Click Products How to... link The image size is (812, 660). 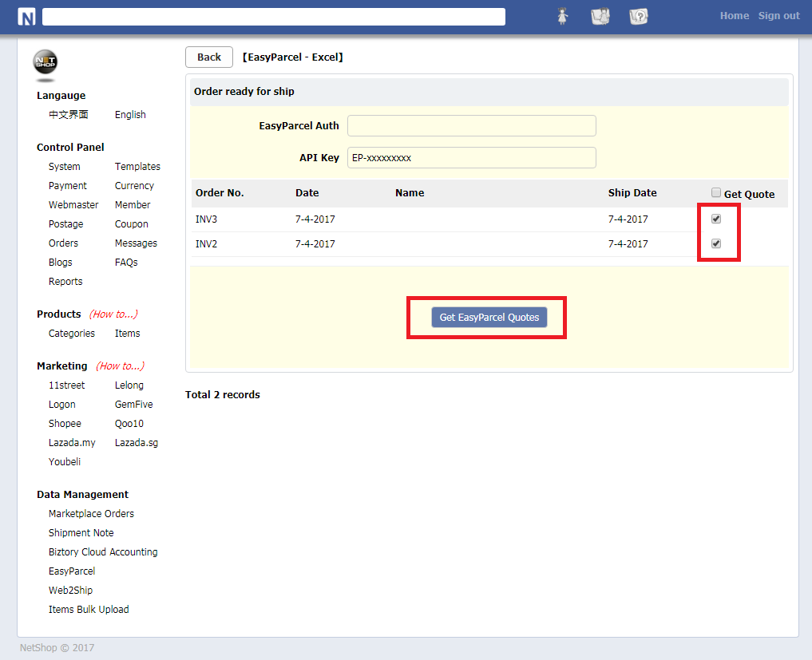(113, 314)
